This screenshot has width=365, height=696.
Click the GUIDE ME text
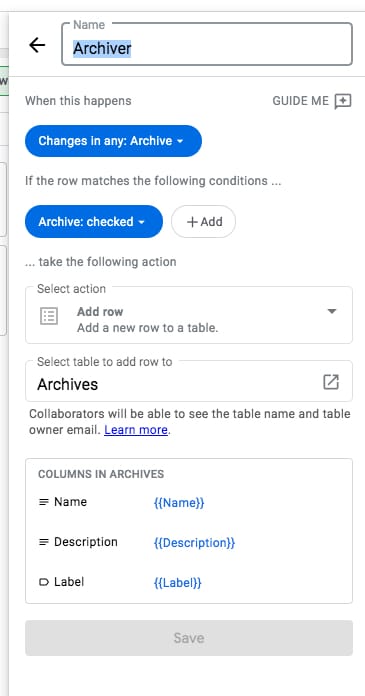[x=301, y=101]
